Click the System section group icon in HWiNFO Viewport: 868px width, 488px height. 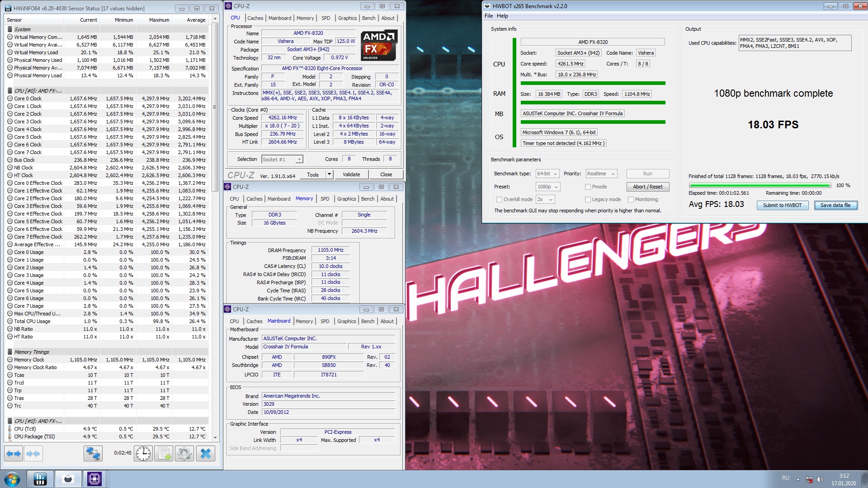[10, 29]
